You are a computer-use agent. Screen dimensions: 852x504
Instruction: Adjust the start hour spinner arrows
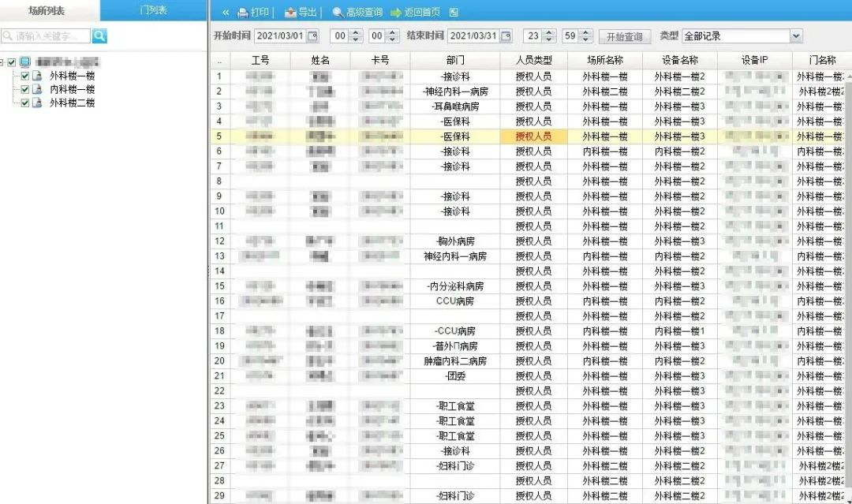(354, 36)
